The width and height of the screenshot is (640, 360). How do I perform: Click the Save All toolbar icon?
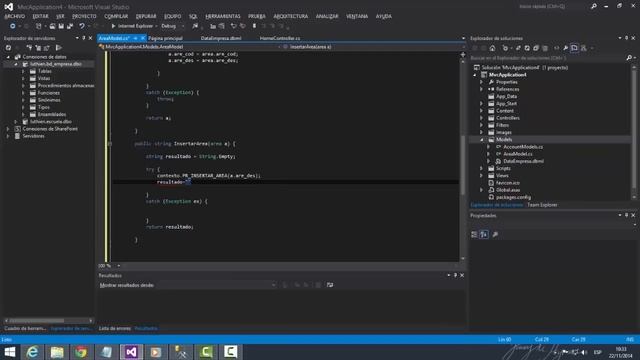pos(70,26)
